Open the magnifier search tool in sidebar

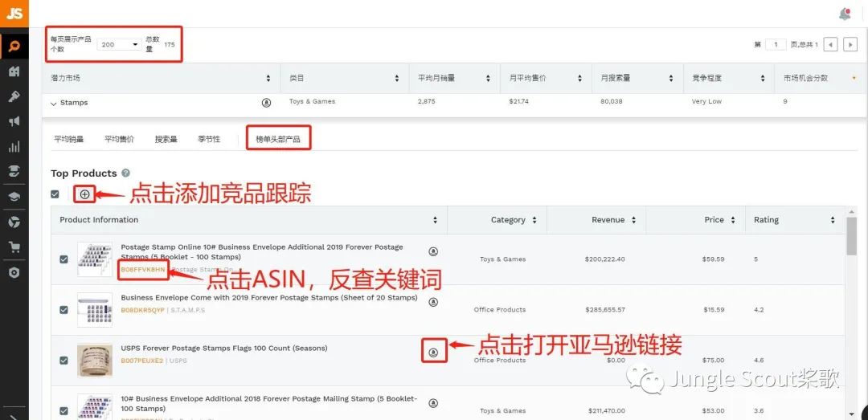click(14, 46)
